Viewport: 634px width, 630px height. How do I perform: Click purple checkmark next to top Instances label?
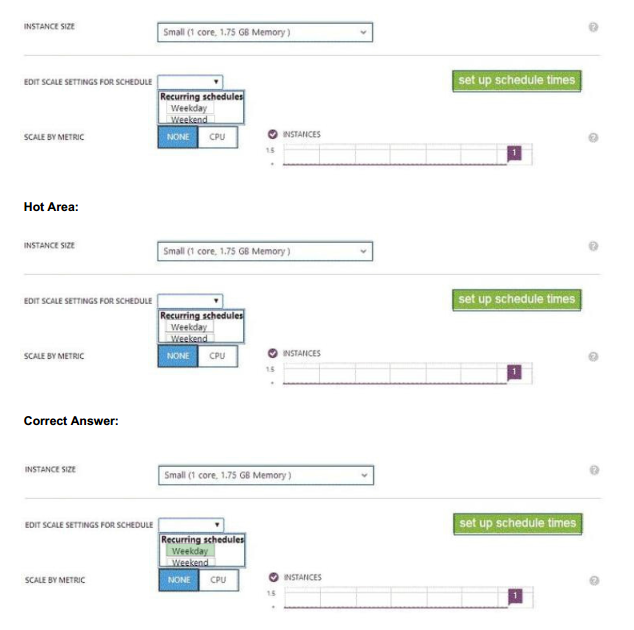[x=273, y=134]
